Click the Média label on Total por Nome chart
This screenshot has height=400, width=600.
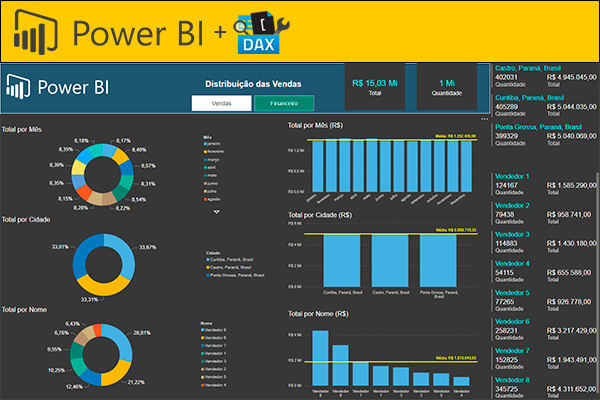(x=456, y=358)
